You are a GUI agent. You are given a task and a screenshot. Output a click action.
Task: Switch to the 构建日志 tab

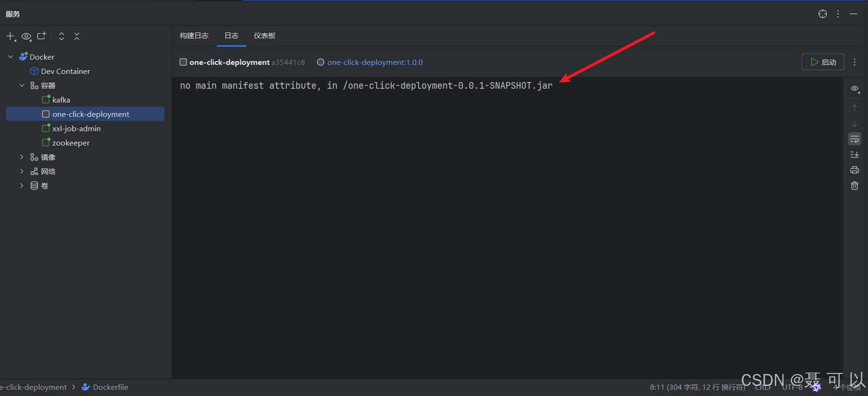point(194,36)
